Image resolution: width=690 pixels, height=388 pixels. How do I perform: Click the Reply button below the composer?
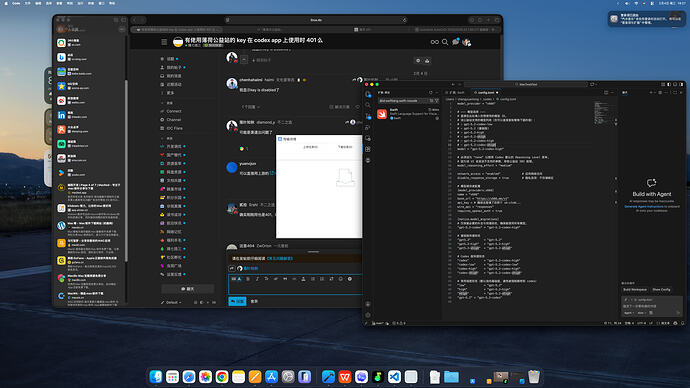coord(237,301)
